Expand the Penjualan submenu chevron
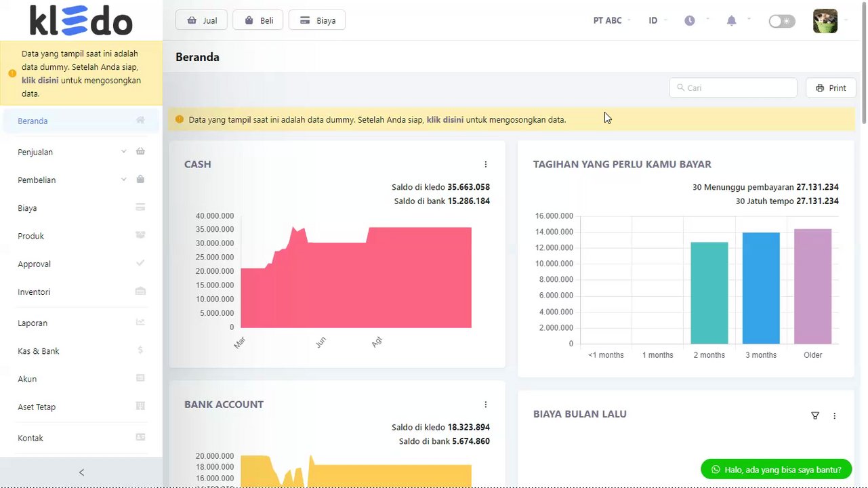868x488 pixels. pos(123,152)
